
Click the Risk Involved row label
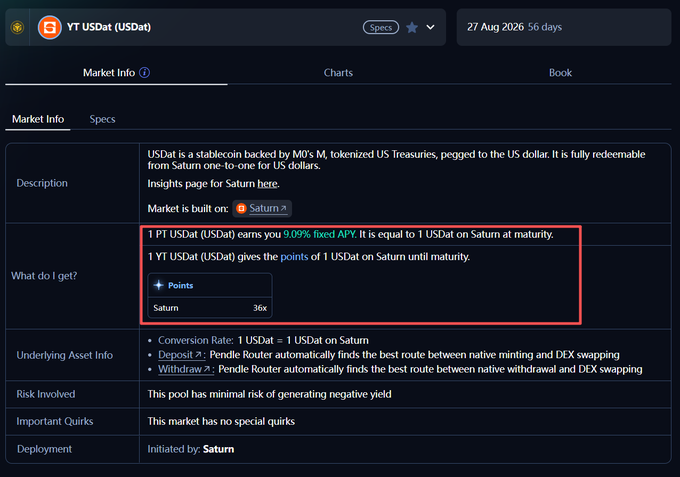46,394
